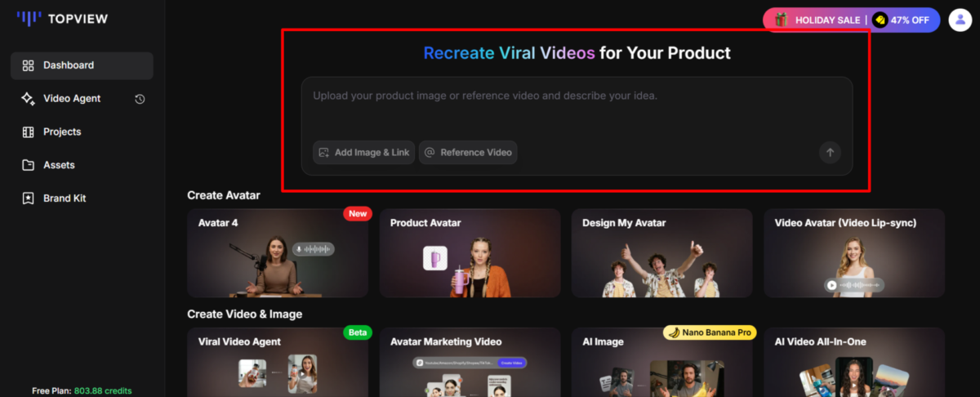Click the Recreate Viral Videos heading
The width and height of the screenshot is (980, 397).
pos(577,53)
